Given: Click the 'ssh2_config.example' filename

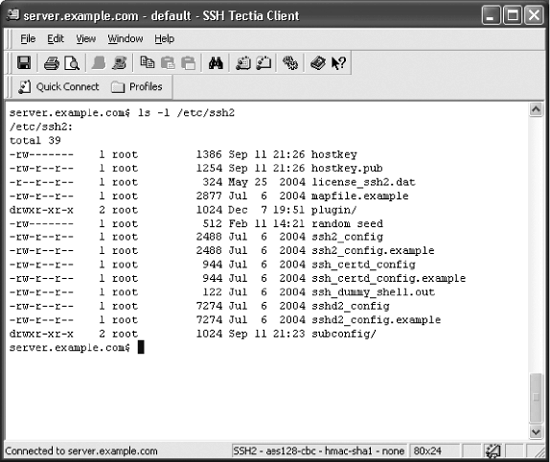Looking at the screenshot, I should click(x=373, y=250).
